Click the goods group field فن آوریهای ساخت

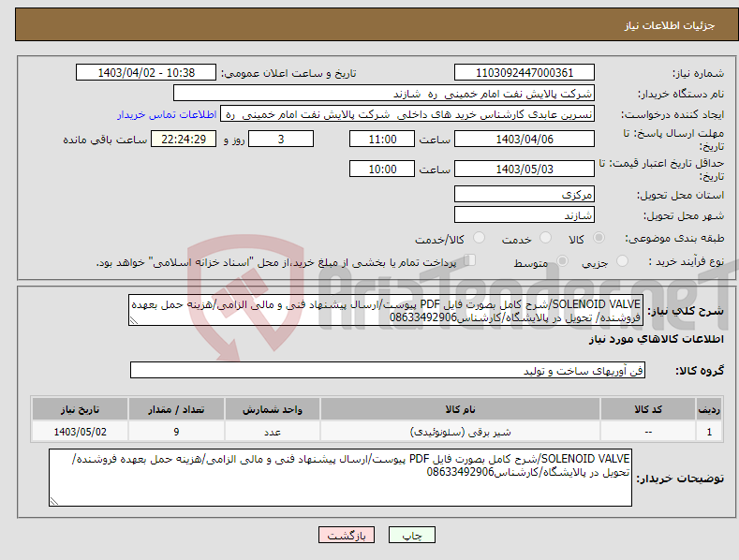click(388, 371)
